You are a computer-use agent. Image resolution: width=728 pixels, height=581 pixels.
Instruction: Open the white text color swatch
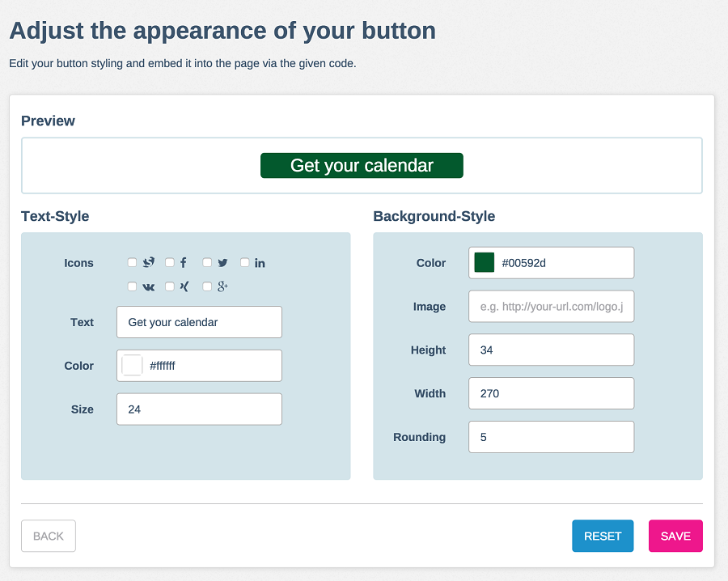coord(132,366)
